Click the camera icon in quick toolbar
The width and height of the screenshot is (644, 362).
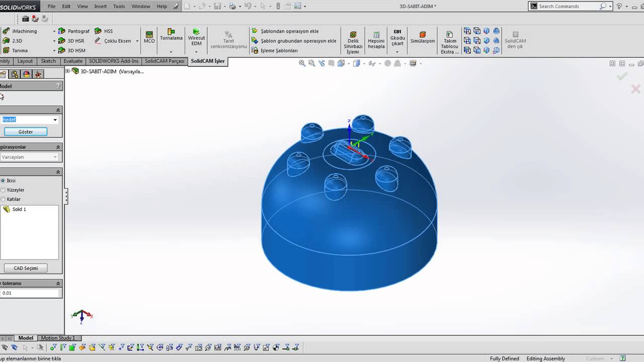25,19
